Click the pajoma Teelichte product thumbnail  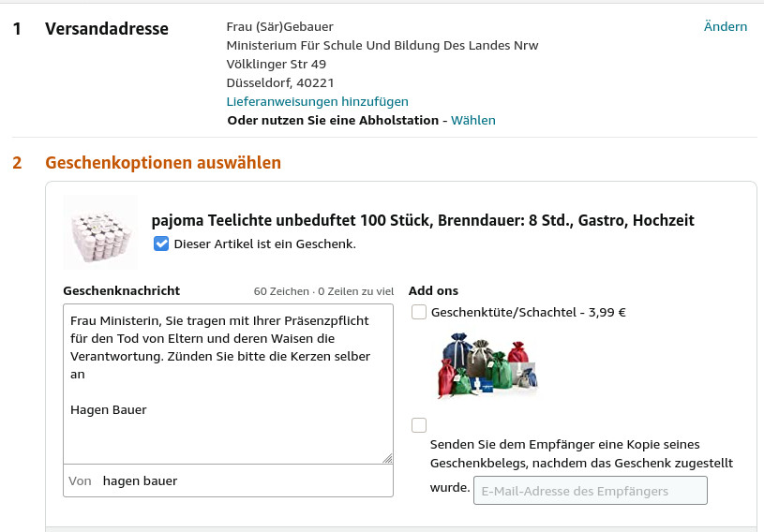pos(99,232)
